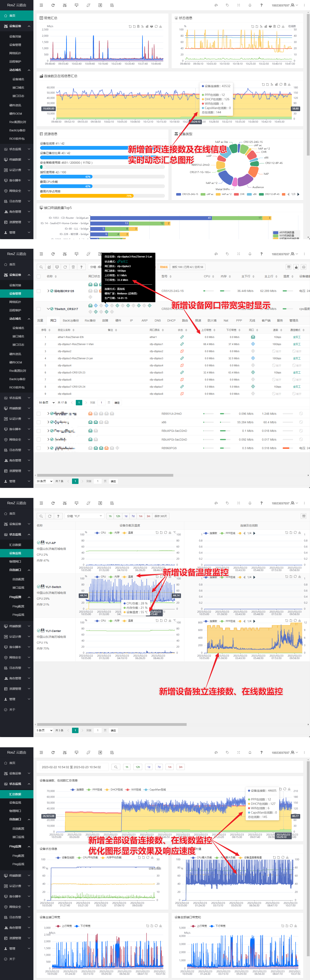Click refresh icon in device management toolbar

point(65,267)
